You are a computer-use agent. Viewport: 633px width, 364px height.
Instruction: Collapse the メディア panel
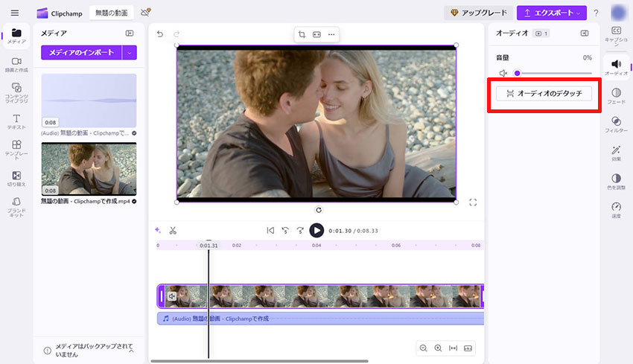(x=130, y=33)
